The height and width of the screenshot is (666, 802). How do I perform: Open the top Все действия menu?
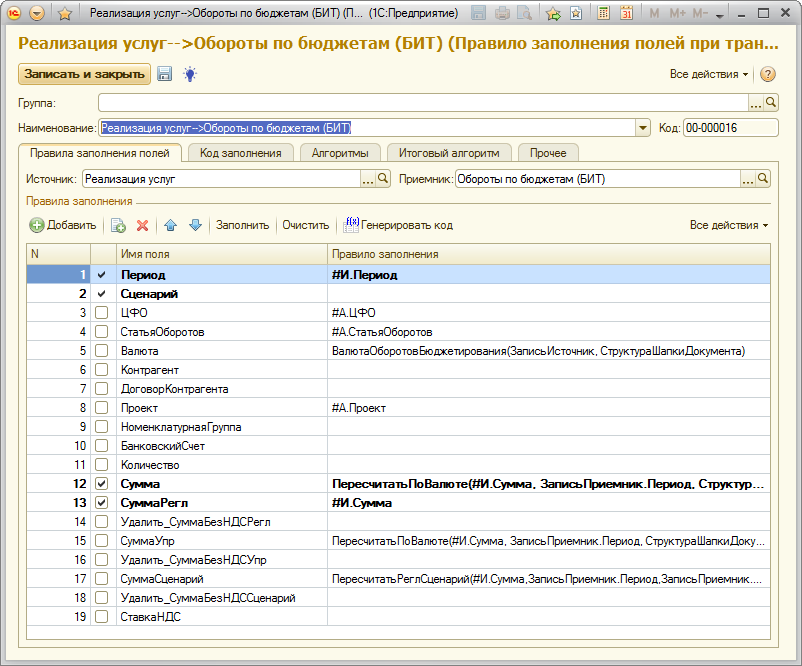point(708,75)
